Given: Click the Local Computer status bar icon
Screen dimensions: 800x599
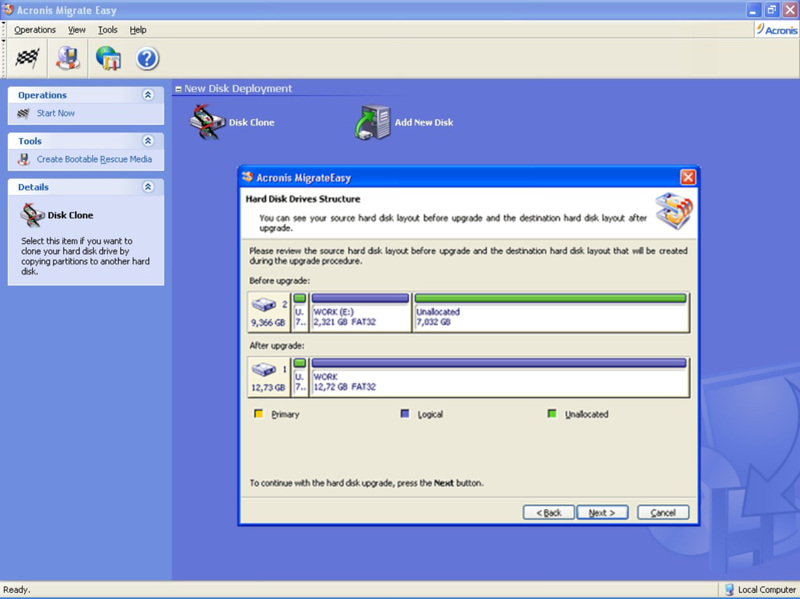Looking at the screenshot, I should point(730,590).
